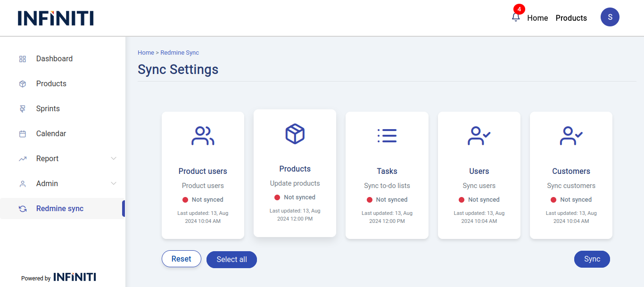
Task: Click the Redmine sync refresh icon
Action: 23,209
